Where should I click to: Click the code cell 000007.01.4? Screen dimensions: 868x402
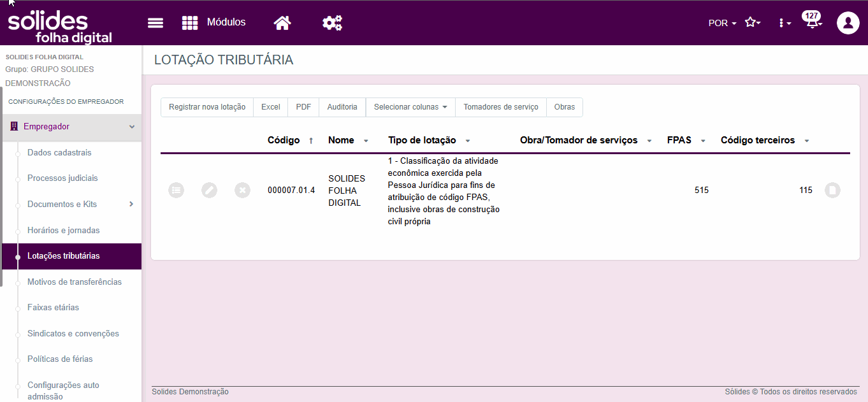(291, 190)
